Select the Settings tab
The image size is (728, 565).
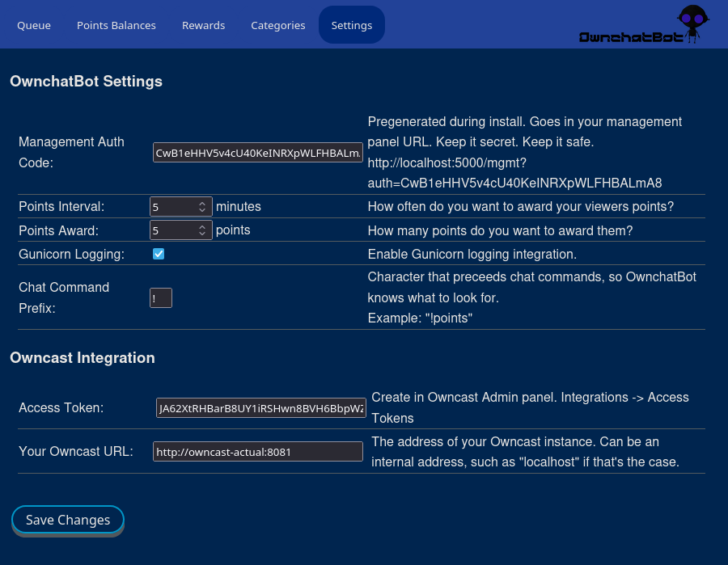click(352, 25)
